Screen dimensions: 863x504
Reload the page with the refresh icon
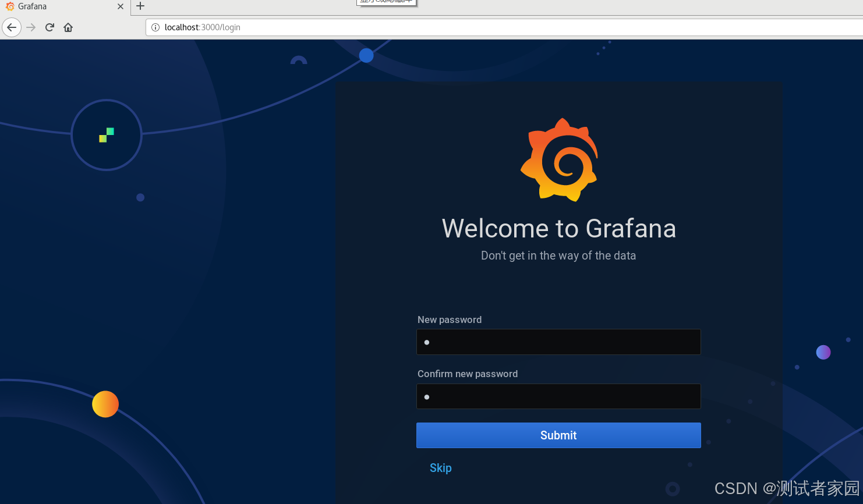pyautogui.click(x=49, y=27)
